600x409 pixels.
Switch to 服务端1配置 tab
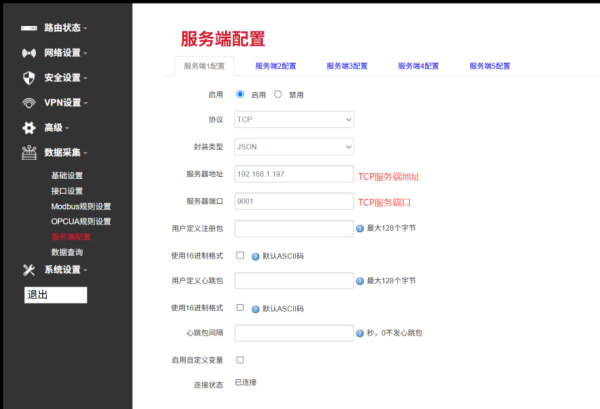[x=204, y=66]
